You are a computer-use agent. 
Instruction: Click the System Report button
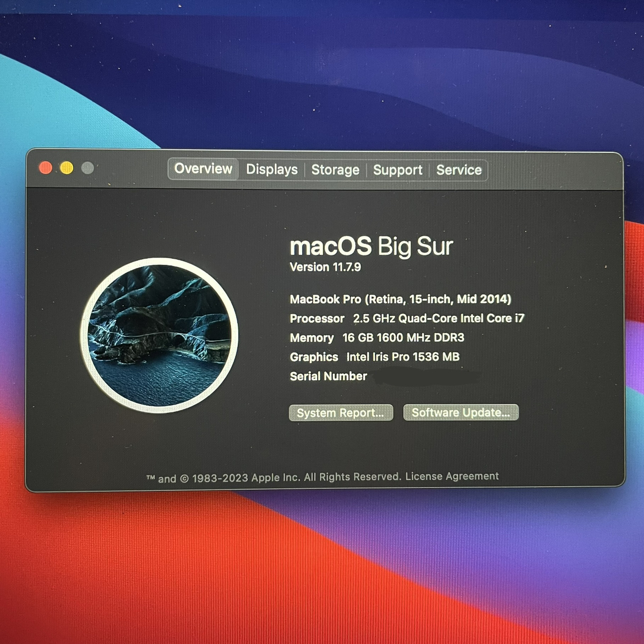point(341,413)
